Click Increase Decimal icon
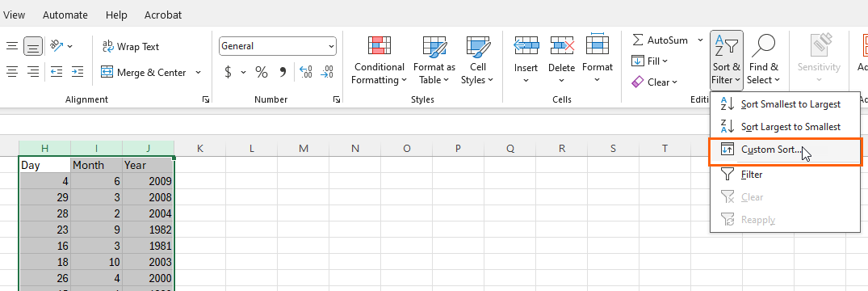The height and width of the screenshot is (291, 868). coord(305,72)
